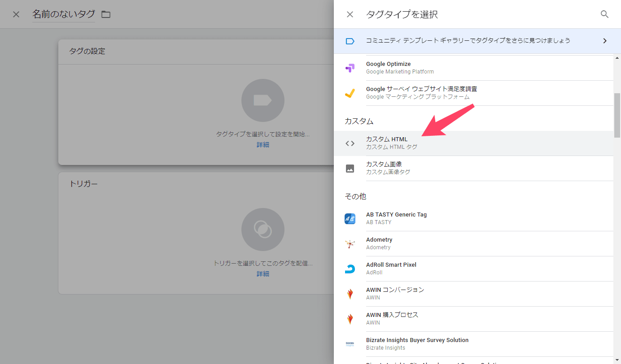Viewport: 621px width, 364px height.
Task: Click the Custom HTML code brackets icon
Action: (x=350, y=143)
